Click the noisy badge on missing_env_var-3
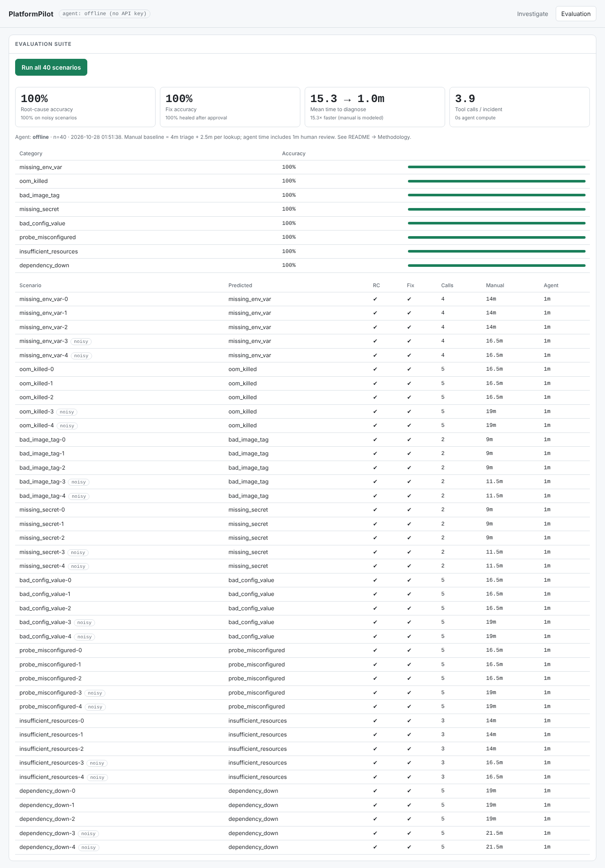The height and width of the screenshot is (868, 605). [x=81, y=342]
